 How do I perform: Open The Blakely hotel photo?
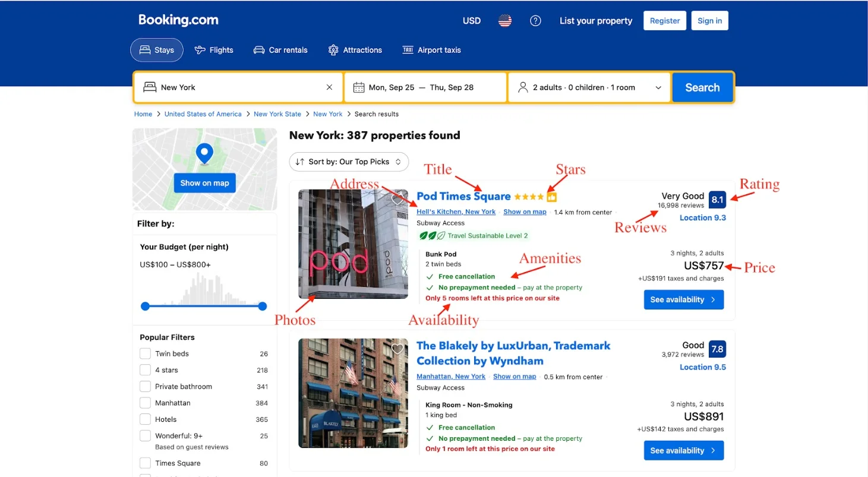[x=353, y=393]
